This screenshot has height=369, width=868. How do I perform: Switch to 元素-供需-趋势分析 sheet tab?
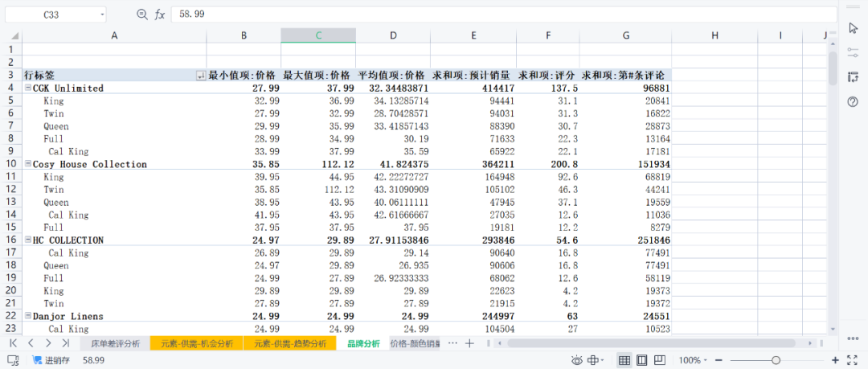click(x=289, y=343)
